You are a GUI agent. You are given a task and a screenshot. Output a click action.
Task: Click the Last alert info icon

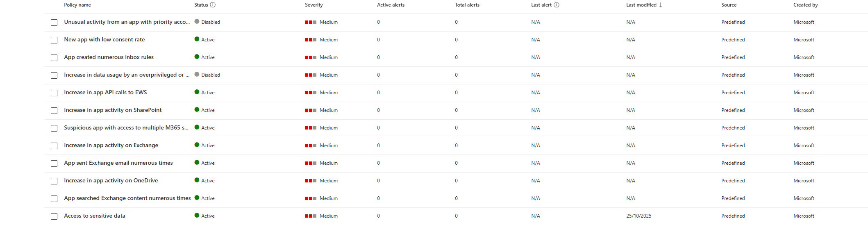click(x=557, y=5)
